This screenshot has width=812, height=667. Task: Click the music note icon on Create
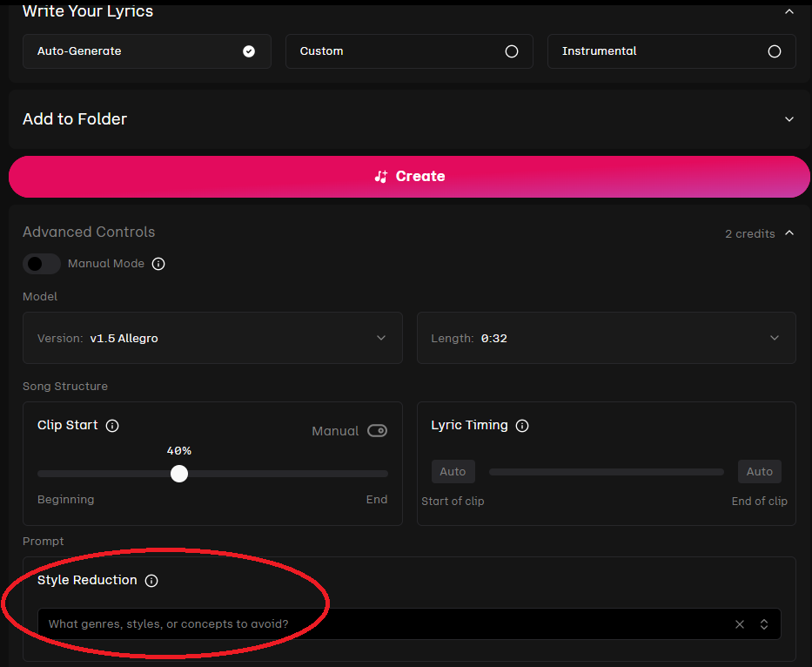pyautogui.click(x=381, y=176)
